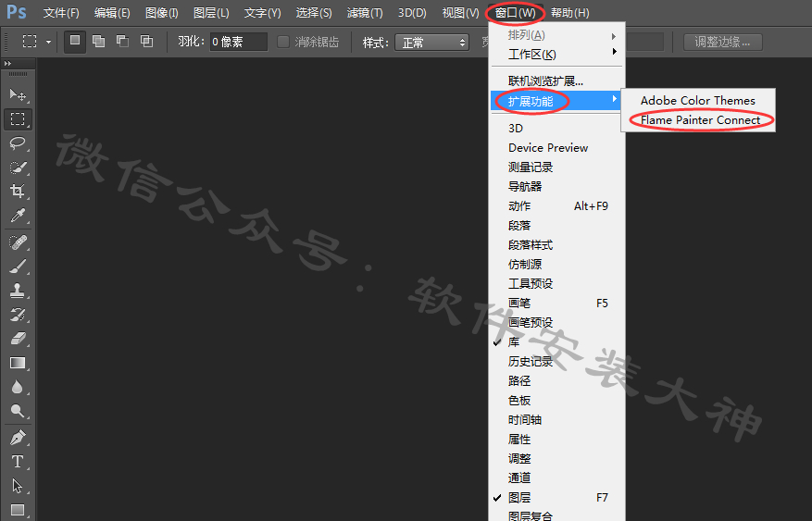Select the Horizontal Type tool

tap(18, 462)
